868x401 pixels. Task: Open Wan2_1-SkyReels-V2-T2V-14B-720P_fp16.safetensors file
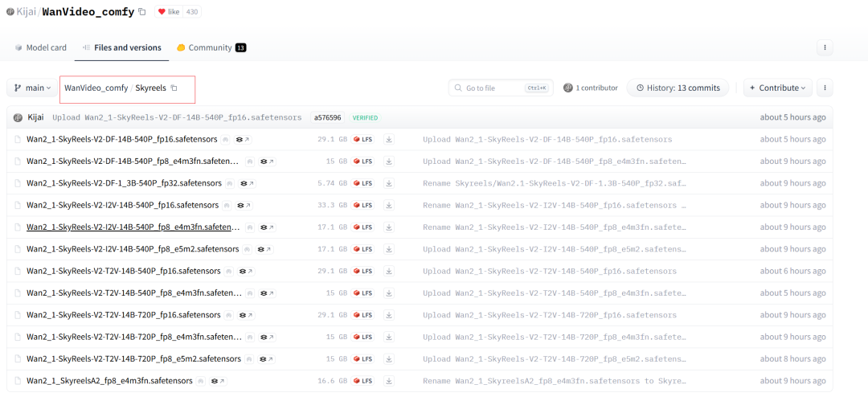pos(124,315)
